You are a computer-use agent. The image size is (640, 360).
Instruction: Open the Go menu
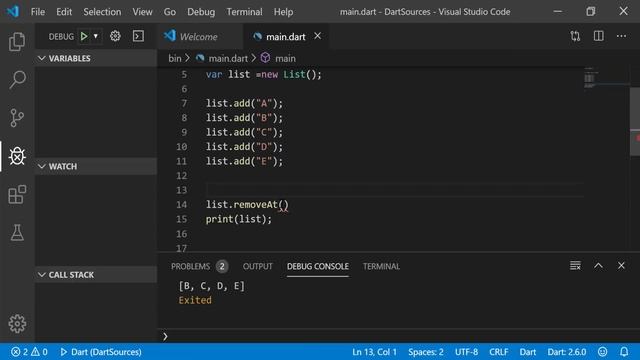click(170, 12)
